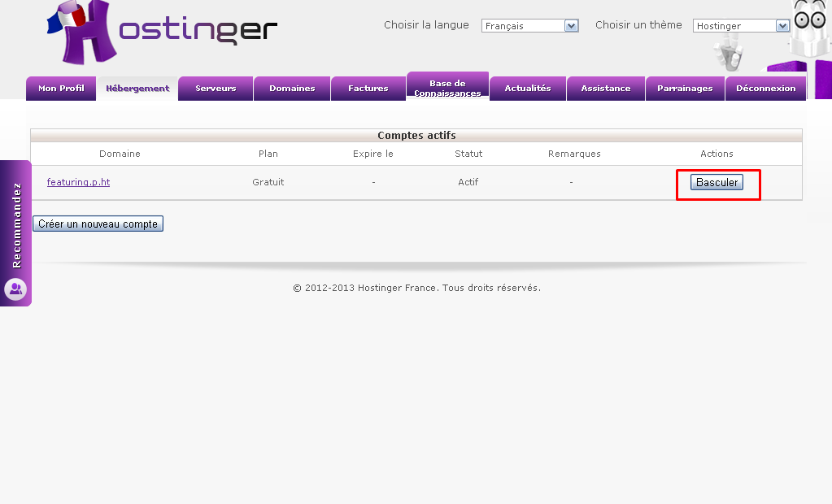Click the Remarques column header

click(x=574, y=154)
